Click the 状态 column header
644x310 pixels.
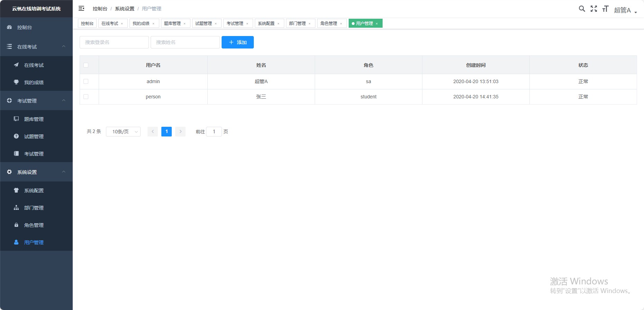tap(583, 65)
